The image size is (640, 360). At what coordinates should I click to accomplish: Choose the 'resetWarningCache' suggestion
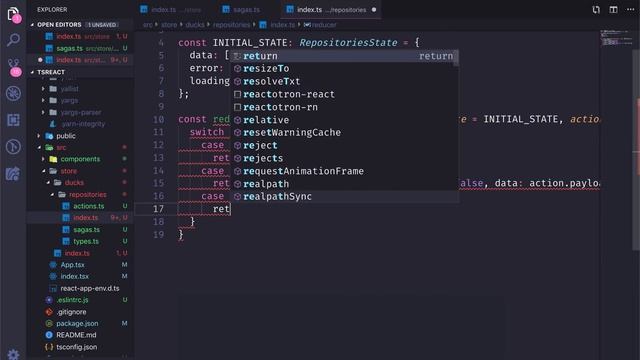tap(344, 133)
